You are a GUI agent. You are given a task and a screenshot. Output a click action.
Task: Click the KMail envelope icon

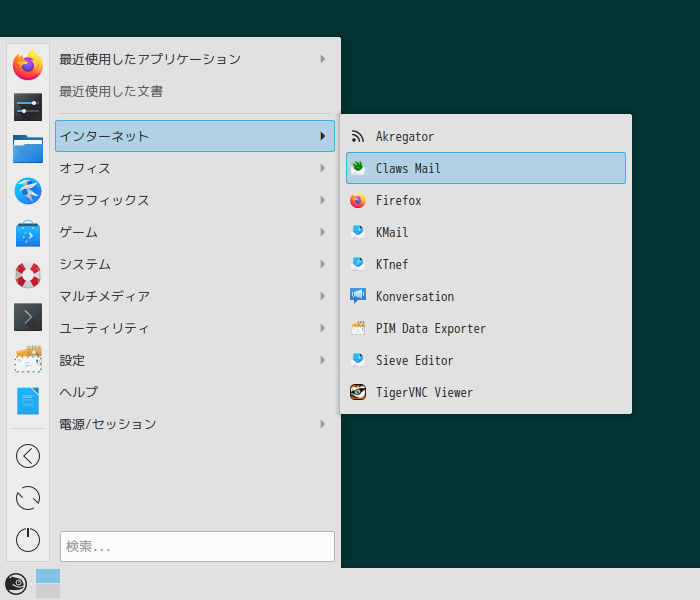tap(358, 232)
